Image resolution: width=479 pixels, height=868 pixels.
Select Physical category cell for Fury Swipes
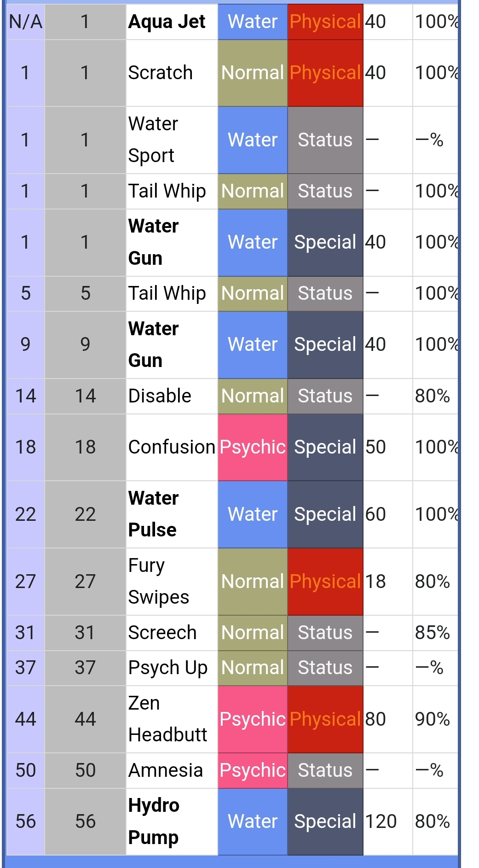coord(325,582)
